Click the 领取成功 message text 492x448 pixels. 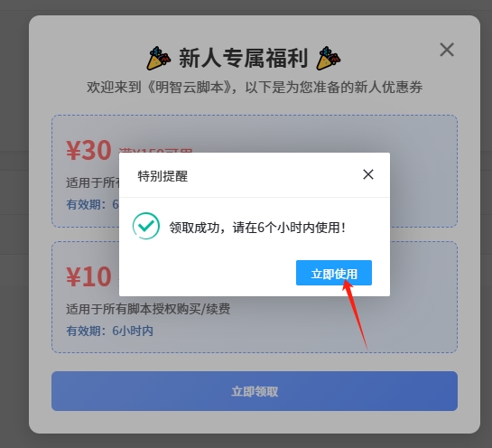257,228
